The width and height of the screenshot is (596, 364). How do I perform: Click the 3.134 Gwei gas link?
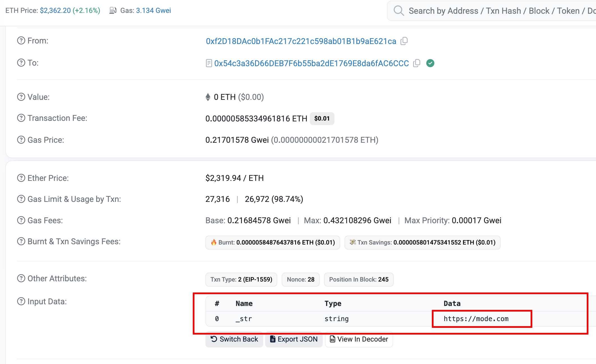(153, 10)
